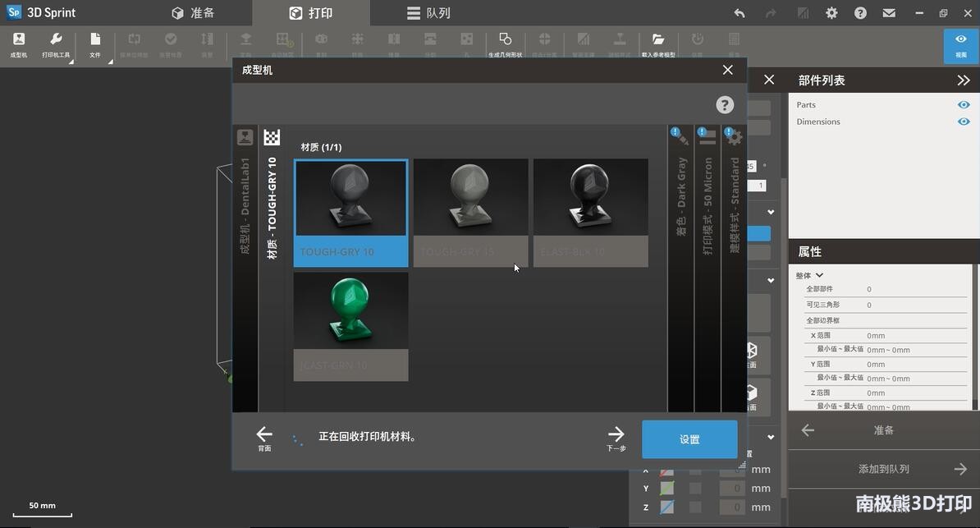Switch to the 准备 tab
This screenshot has width=980, height=528.
pos(193,13)
